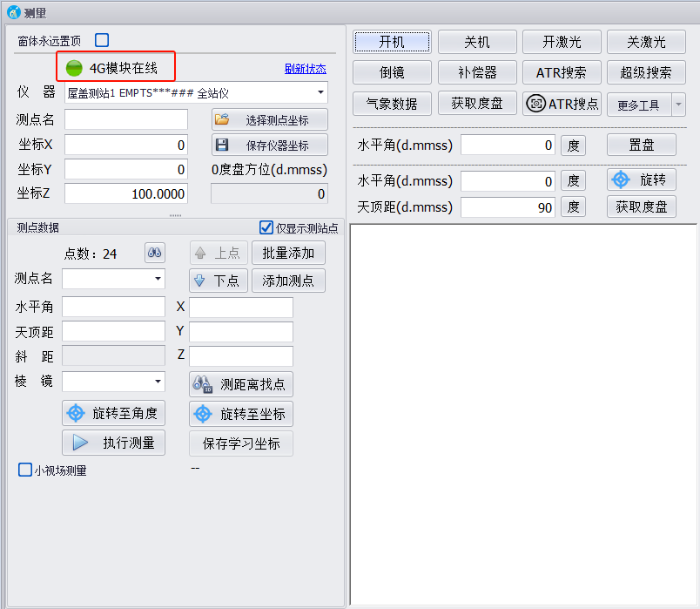The height and width of the screenshot is (609, 700).
Task: Click 旋转至角度 button
Action: [113, 413]
